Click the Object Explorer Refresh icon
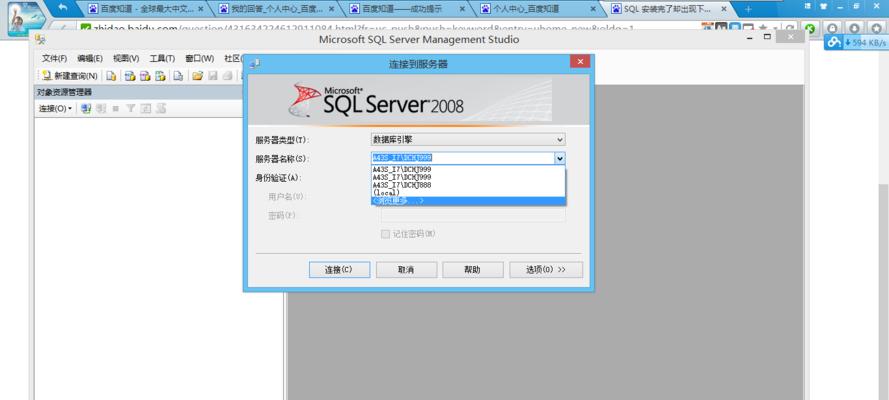889x400 pixels. tap(146, 108)
